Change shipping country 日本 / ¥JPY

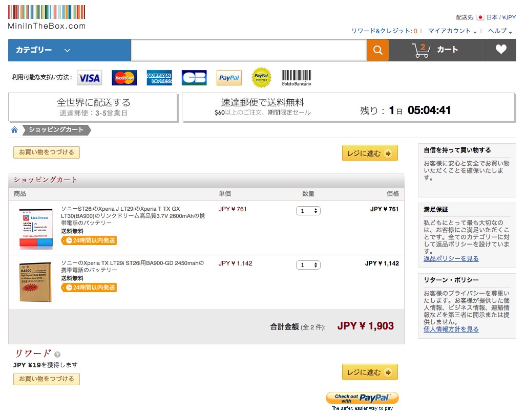(501, 17)
